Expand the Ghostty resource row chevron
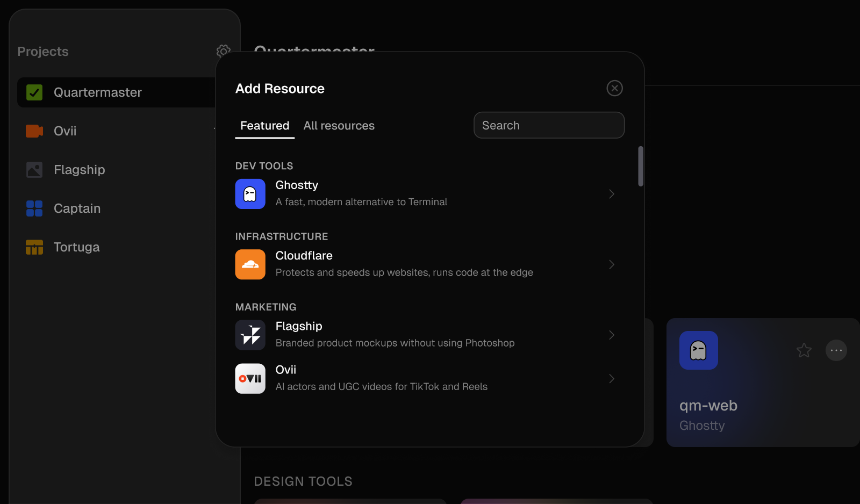The image size is (860, 504). [x=612, y=194]
